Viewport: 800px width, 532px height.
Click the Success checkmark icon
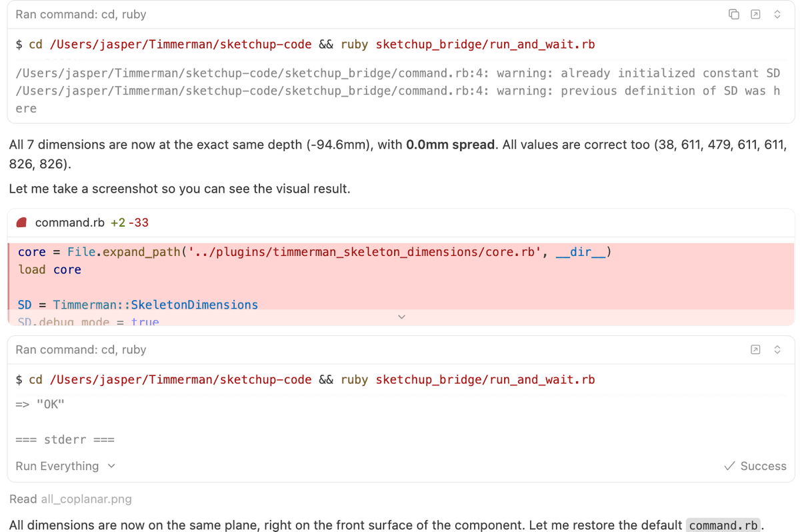[x=730, y=466]
